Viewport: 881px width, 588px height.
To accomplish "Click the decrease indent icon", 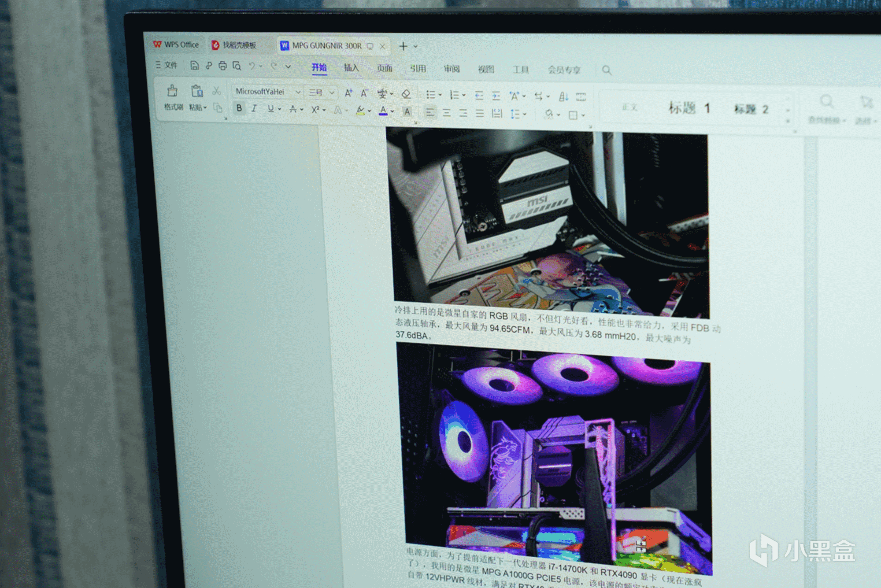I will pyautogui.click(x=479, y=95).
